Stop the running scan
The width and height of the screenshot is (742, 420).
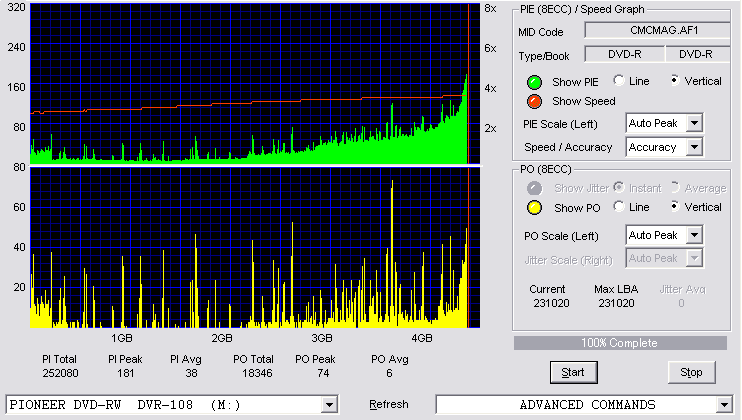(x=691, y=372)
